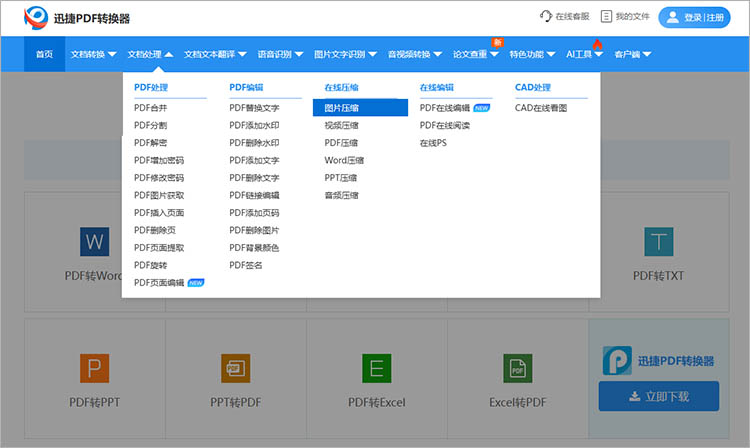This screenshot has height=448, width=750.
Task: Expand the 客户端 dropdown
Action: point(633,55)
